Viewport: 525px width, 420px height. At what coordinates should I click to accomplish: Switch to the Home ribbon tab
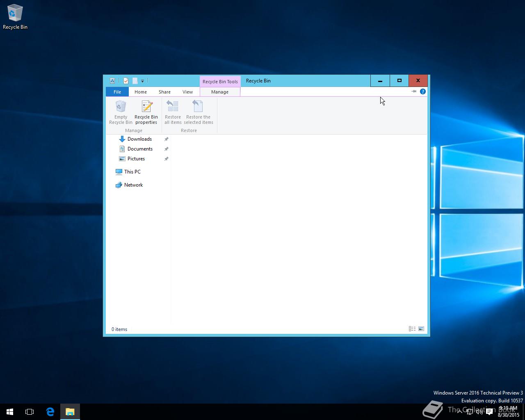coord(141,92)
